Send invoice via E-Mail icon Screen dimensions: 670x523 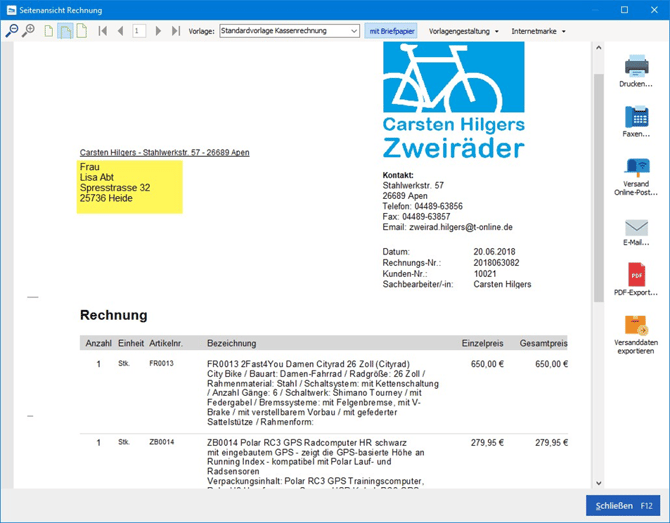636,232
